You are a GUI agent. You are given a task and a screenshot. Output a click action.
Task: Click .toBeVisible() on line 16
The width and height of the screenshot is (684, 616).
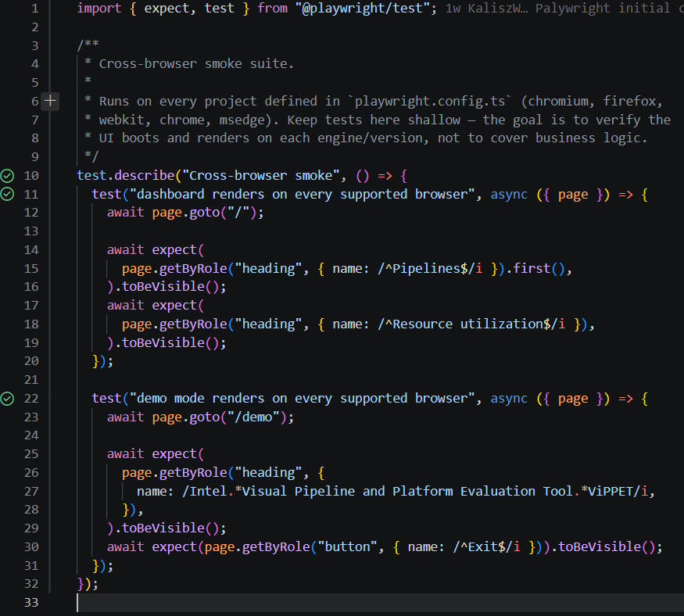(x=167, y=287)
